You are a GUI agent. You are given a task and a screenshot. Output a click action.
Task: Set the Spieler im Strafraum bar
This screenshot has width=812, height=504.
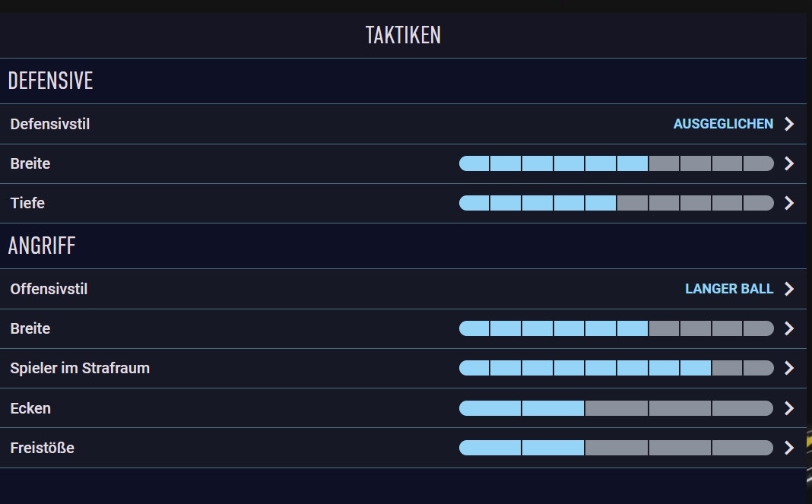[617, 368]
